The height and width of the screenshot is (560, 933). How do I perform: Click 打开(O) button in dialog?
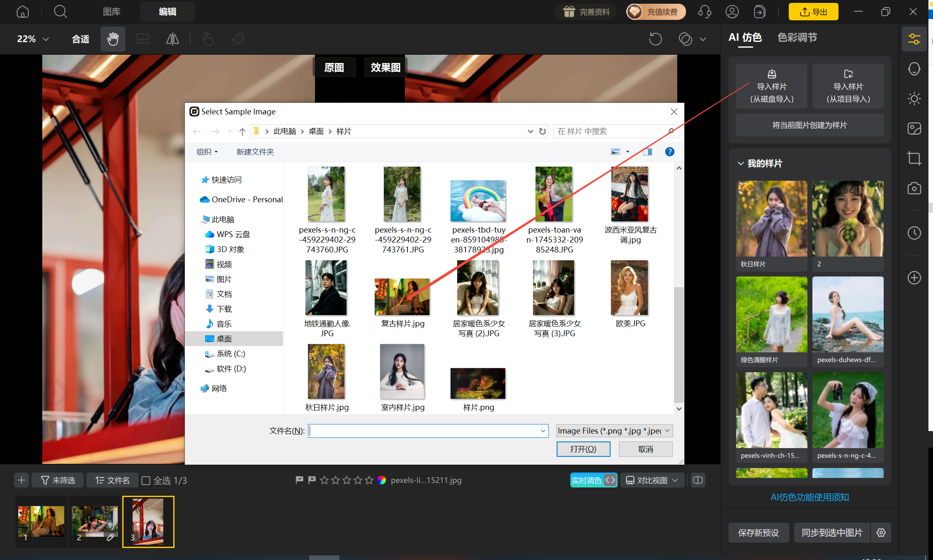pyautogui.click(x=583, y=449)
